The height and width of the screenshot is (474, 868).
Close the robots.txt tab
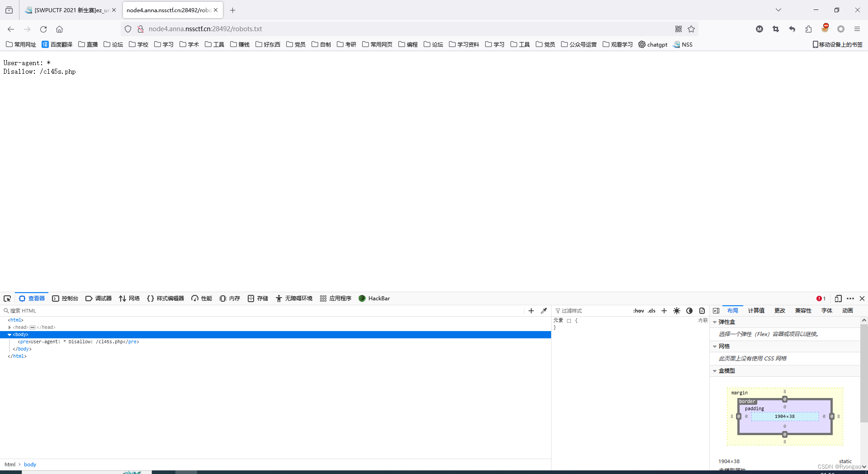[x=216, y=10]
